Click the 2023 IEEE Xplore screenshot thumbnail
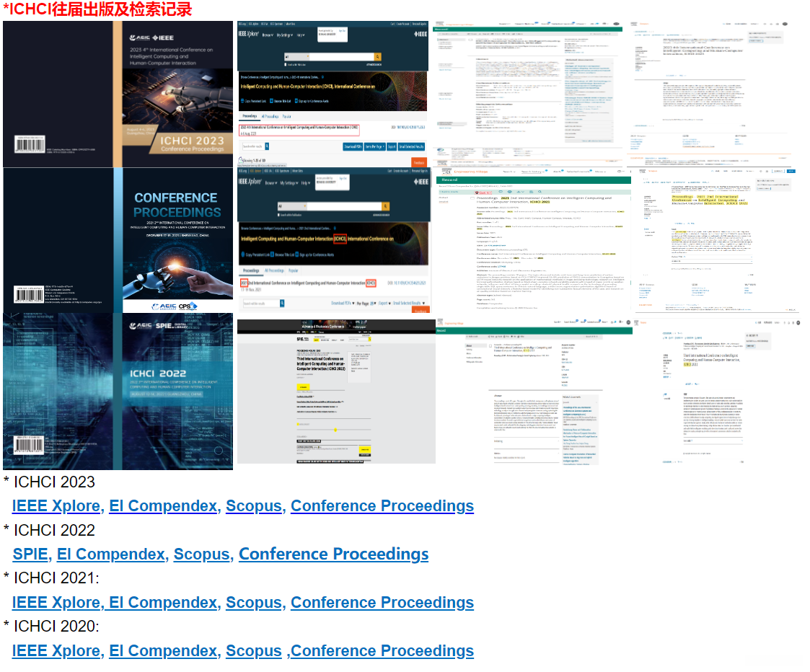 click(333, 94)
